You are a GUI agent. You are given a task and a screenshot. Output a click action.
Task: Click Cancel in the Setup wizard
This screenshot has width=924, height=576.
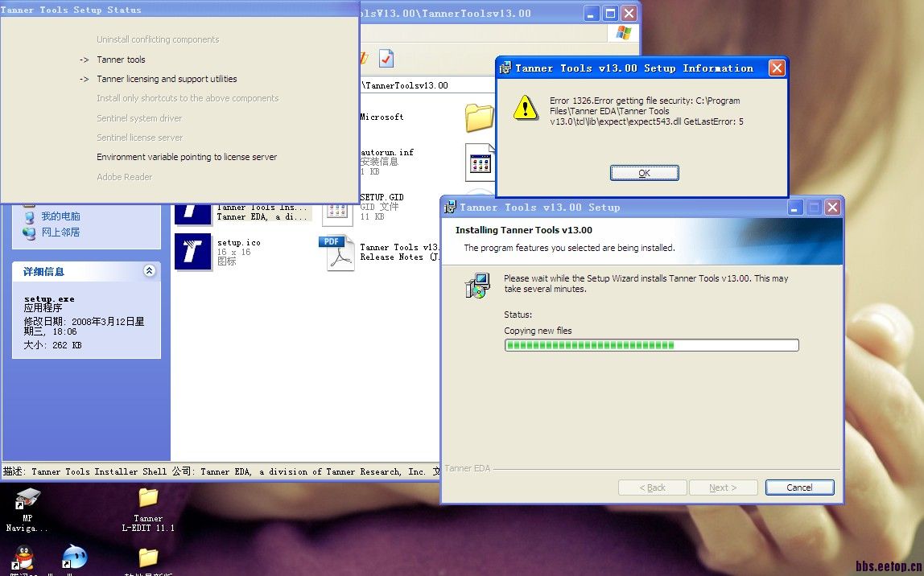799,488
